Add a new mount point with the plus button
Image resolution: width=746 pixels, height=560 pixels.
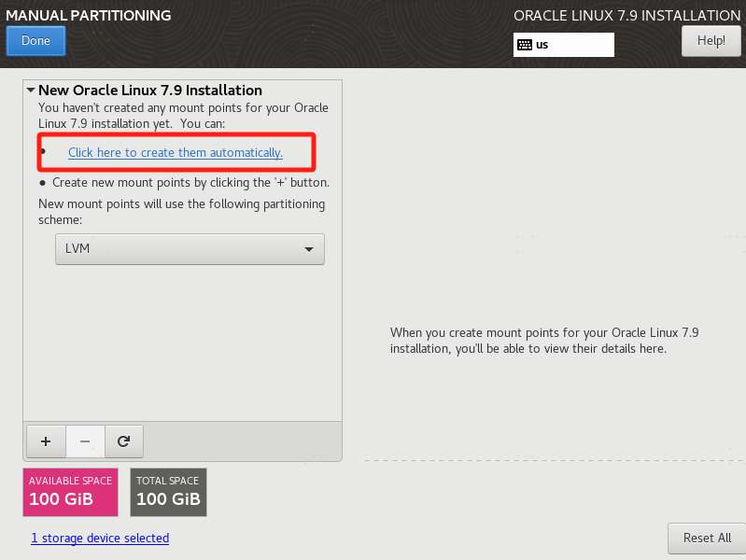coord(45,440)
